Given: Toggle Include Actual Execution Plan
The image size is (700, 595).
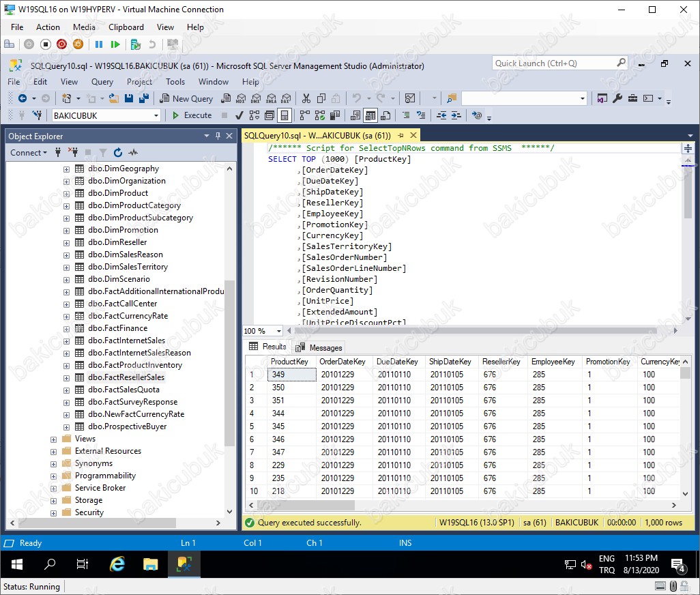Looking at the screenshot, I should (x=305, y=115).
